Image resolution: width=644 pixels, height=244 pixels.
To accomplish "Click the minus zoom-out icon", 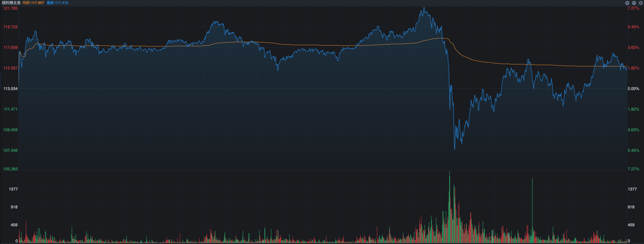I will pos(634,3).
